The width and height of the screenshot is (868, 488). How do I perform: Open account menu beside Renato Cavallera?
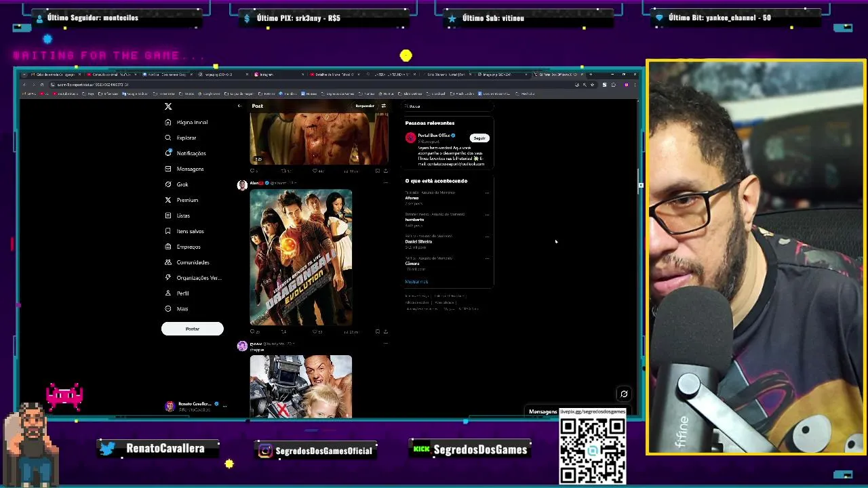[224, 406]
